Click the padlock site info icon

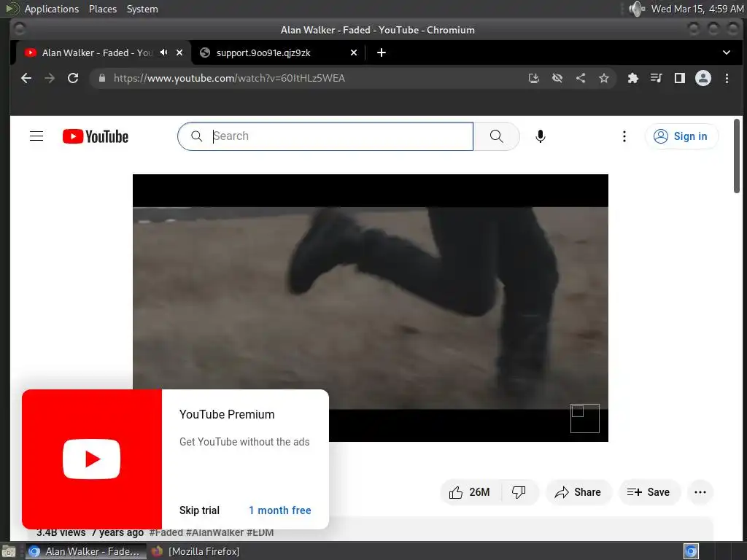[102, 78]
